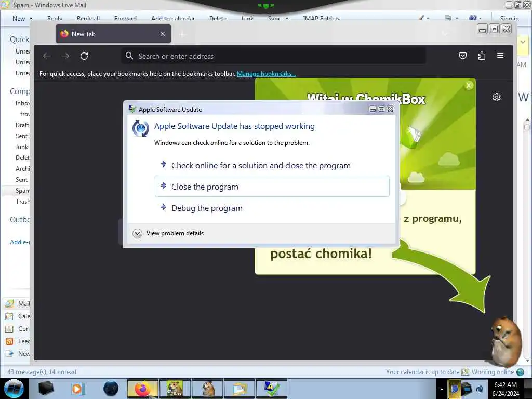This screenshot has height=399, width=532.
Task: Choose Check online for a solution
Action: tap(272, 165)
